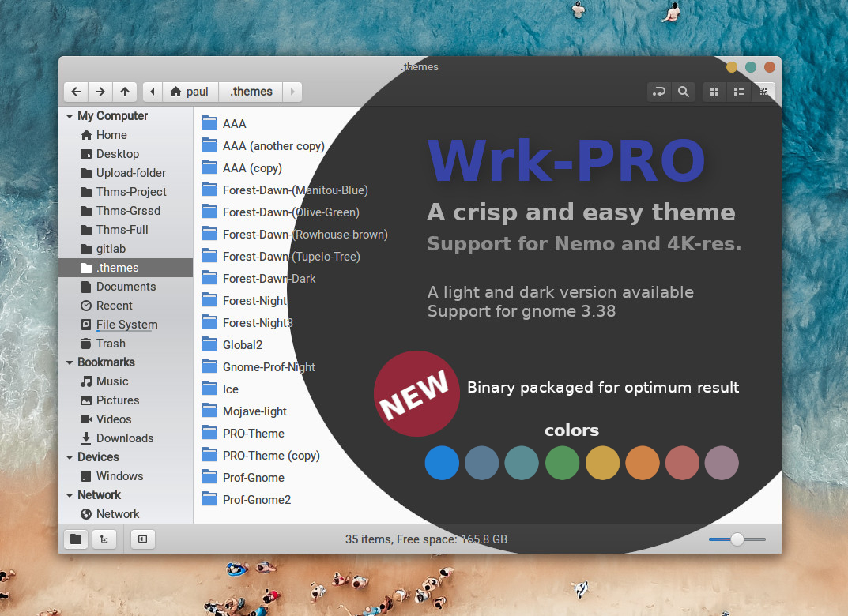Image resolution: width=848 pixels, height=616 pixels.
Task: Select the PRO-Theme (copy) folder
Action: pos(261,456)
